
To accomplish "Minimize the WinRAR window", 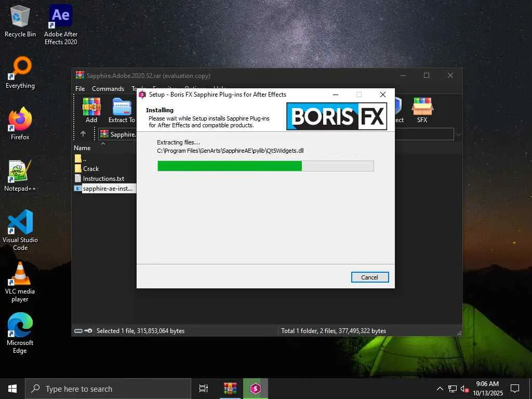I will pos(403,75).
